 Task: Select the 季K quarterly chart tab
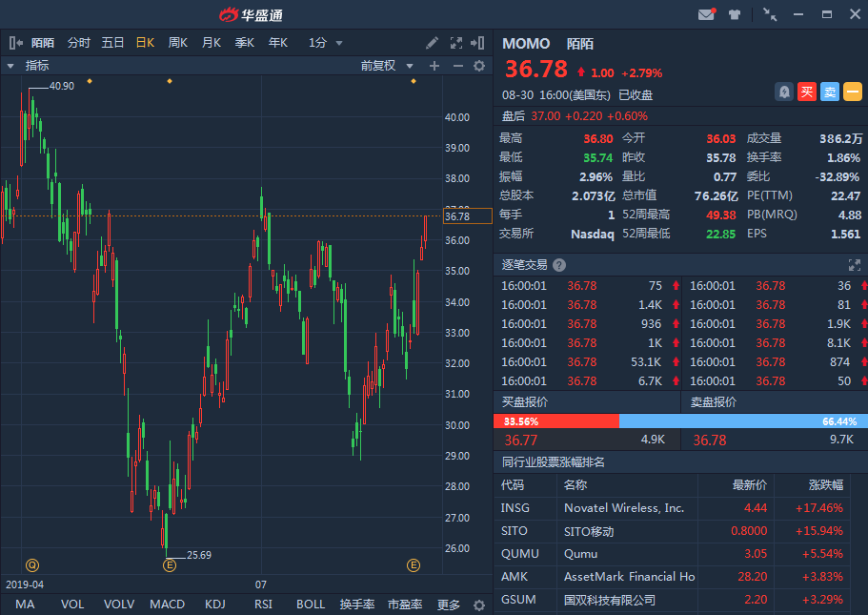pyautogui.click(x=245, y=43)
